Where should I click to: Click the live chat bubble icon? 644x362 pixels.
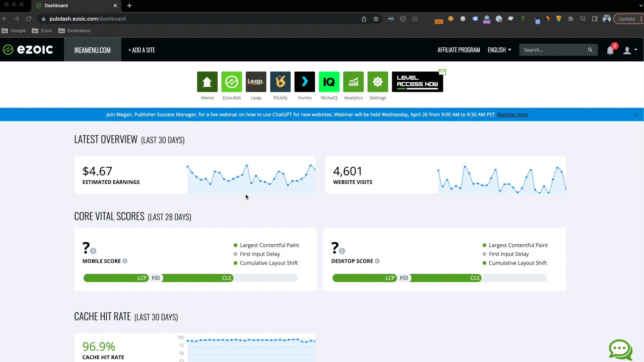point(621,350)
